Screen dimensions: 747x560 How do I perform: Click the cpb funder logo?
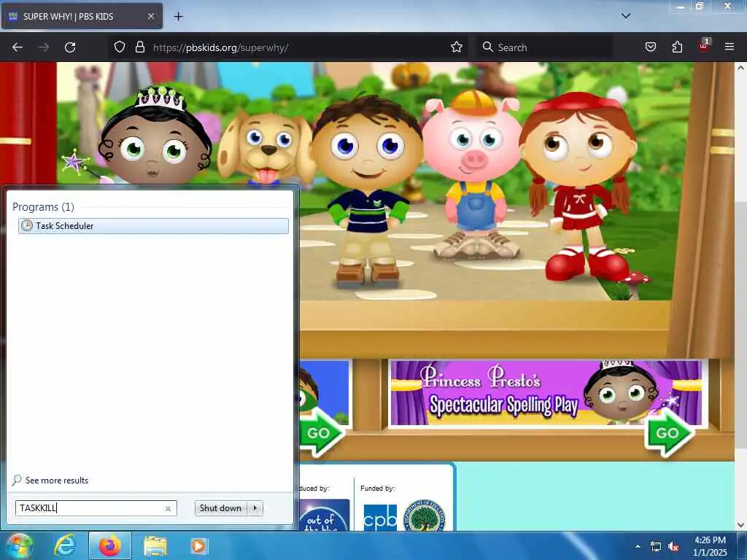380,518
